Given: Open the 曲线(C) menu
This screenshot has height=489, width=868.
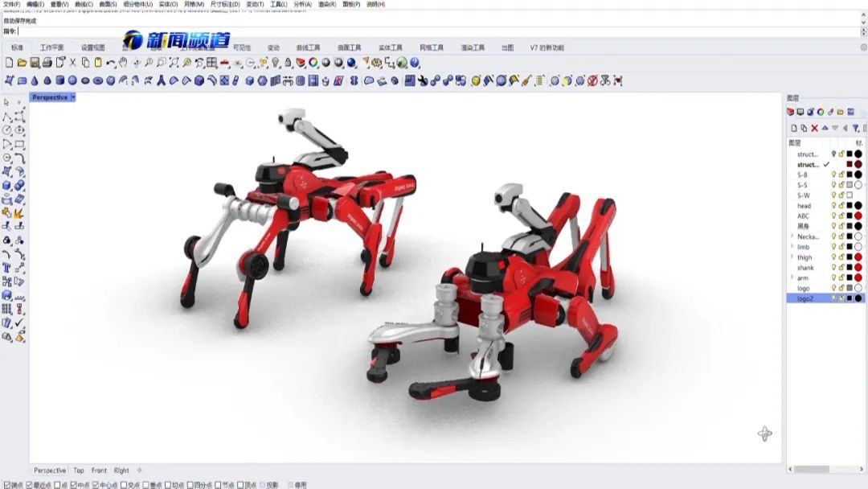Looking at the screenshot, I should pos(83,4).
